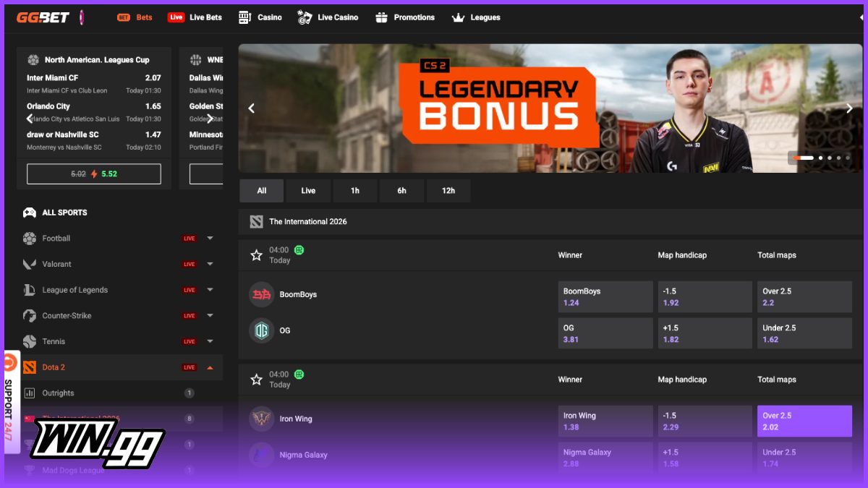Image resolution: width=868 pixels, height=488 pixels.
Task: Filter matches to next 1h
Action: coord(355,191)
